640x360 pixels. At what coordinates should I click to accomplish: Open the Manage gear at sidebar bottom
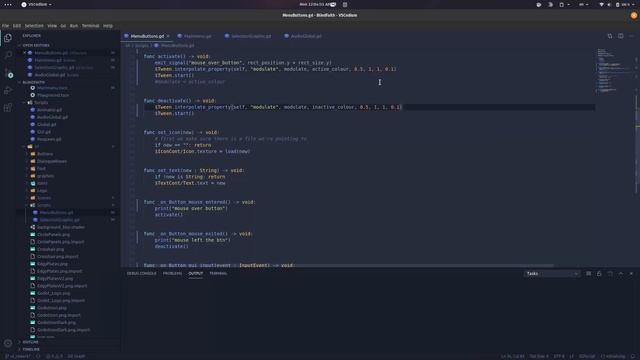tap(8, 343)
